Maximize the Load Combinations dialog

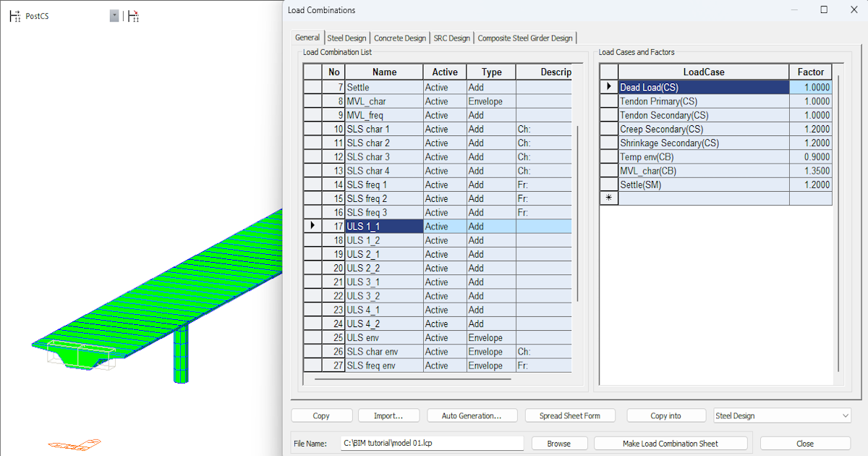[824, 10]
